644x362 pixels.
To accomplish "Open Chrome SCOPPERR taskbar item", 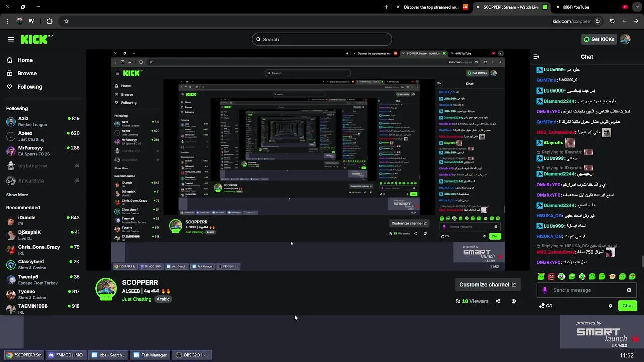I will [24, 355].
